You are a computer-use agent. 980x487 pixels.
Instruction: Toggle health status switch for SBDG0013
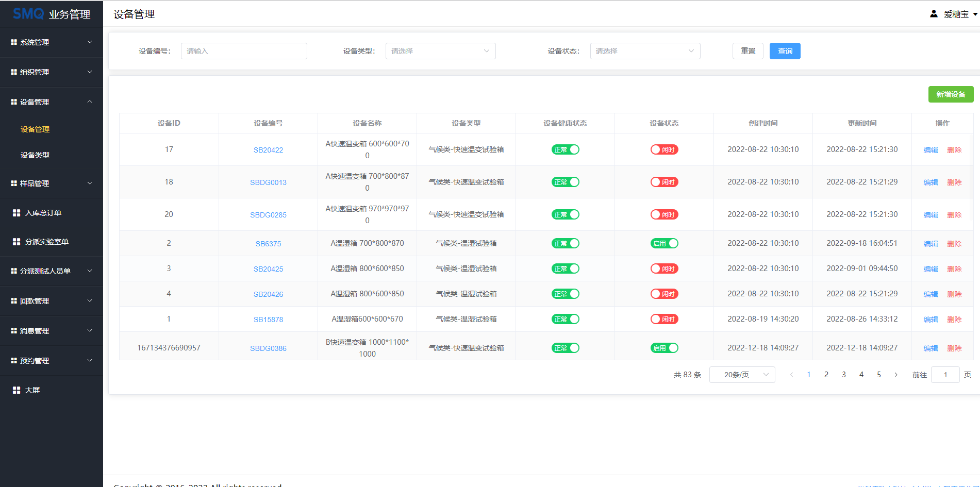point(566,182)
